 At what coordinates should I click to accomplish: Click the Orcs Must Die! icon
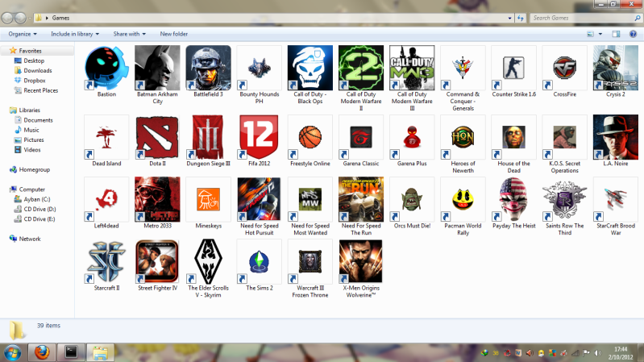[412, 200]
